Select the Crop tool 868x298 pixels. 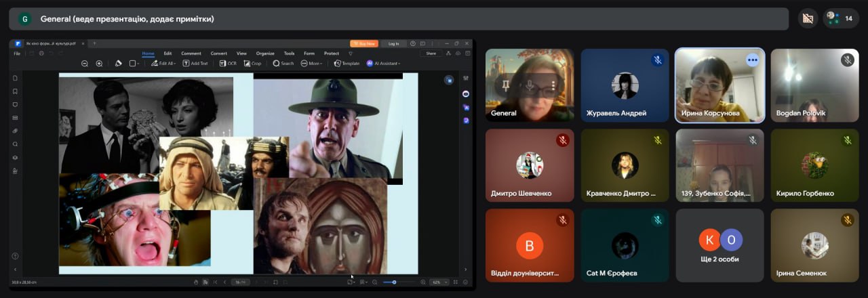pos(252,64)
